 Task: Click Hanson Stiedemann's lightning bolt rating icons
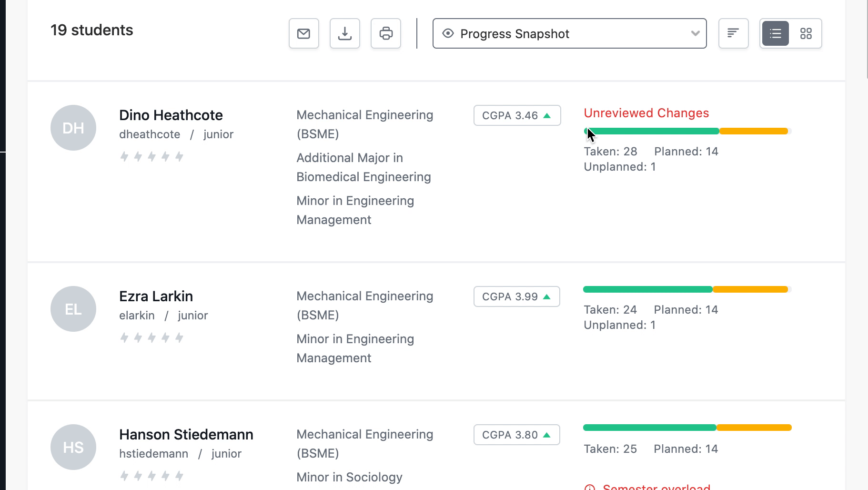151,476
